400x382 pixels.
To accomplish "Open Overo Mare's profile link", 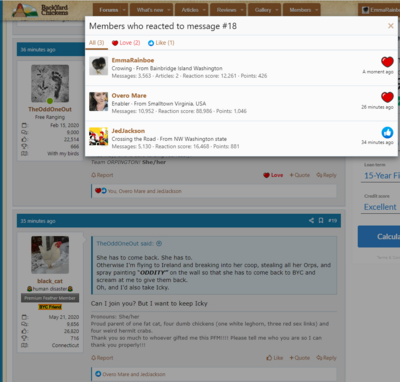I will pyautogui.click(x=129, y=95).
